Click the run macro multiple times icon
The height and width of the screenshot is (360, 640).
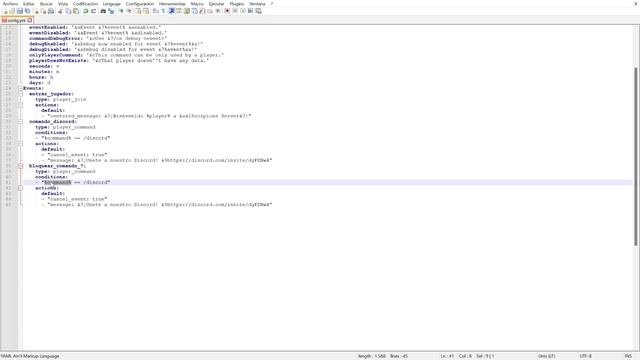click(x=251, y=11)
